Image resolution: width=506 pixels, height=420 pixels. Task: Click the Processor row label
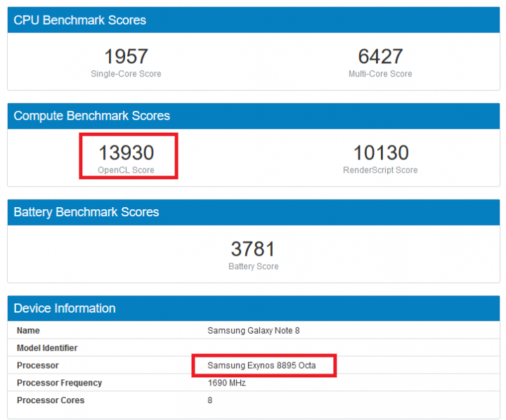point(38,365)
